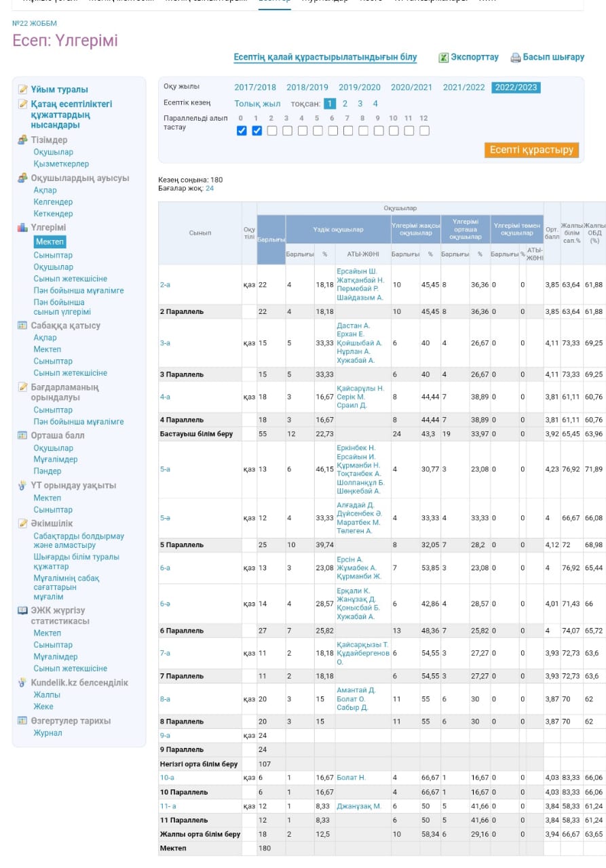606x868 pixels.
Task: Uncheck the parallel 0 checkbox
Action: pyautogui.click(x=242, y=131)
